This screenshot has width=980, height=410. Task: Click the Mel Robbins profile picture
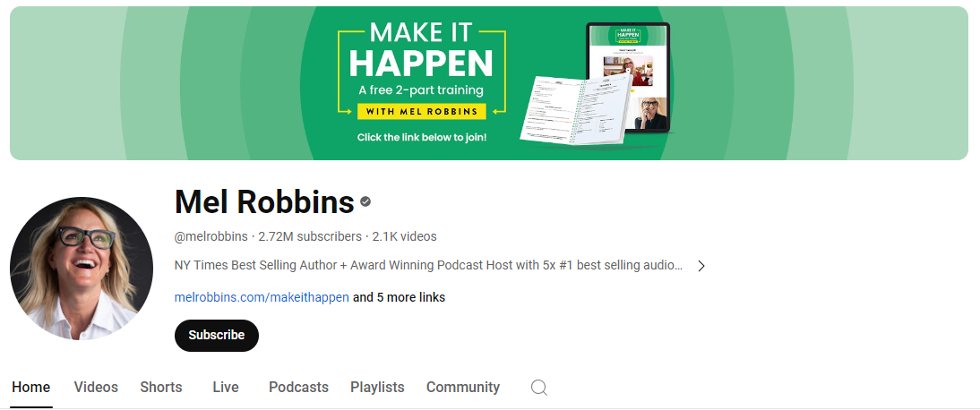tap(82, 269)
